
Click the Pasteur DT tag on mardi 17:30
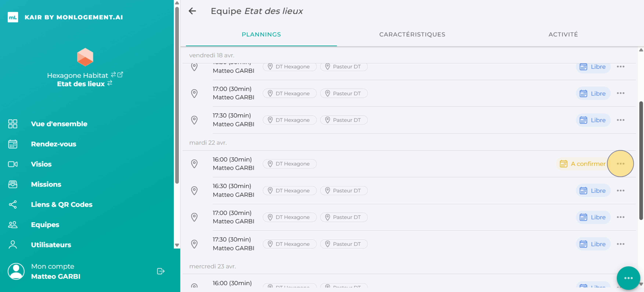coord(344,244)
